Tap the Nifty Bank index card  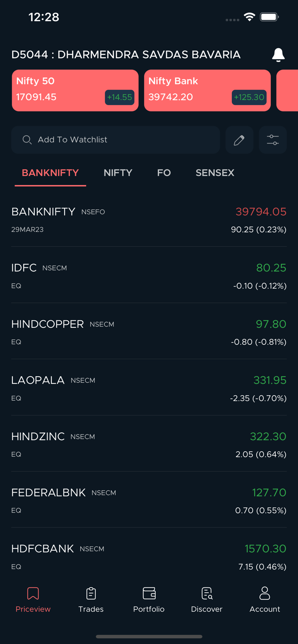pyautogui.click(x=207, y=91)
